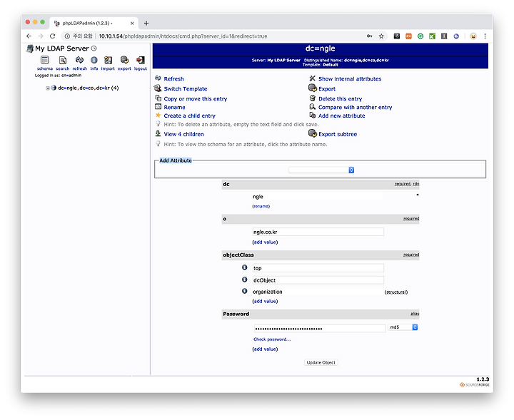Open the export icon in sidebar

point(124,60)
